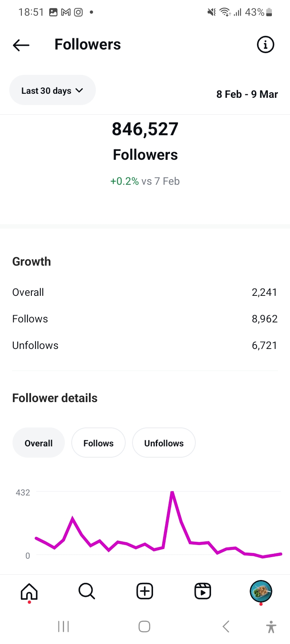Tap the back arrow icon

21,45
